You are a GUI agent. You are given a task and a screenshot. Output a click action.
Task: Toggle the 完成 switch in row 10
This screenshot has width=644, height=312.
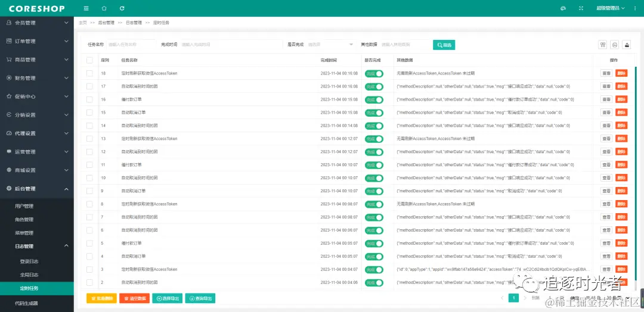(374, 178)
